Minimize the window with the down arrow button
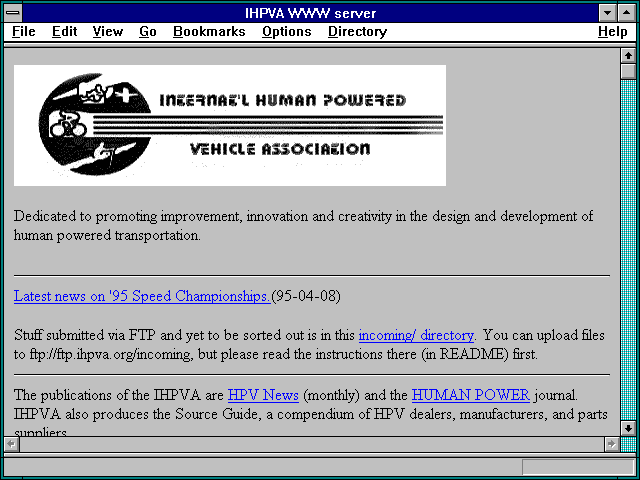640x480 pixels. (x=607, y=13)
